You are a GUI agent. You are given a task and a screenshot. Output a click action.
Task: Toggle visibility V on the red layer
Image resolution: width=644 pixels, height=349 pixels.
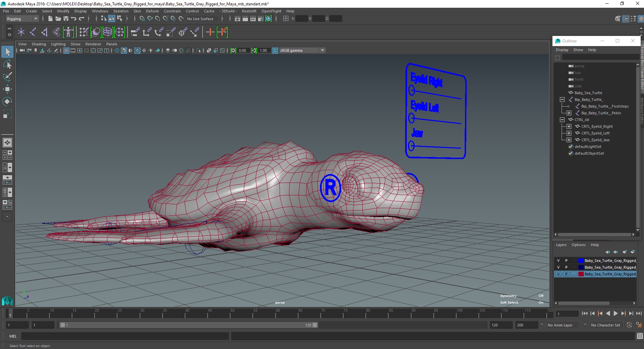(559, 274)
